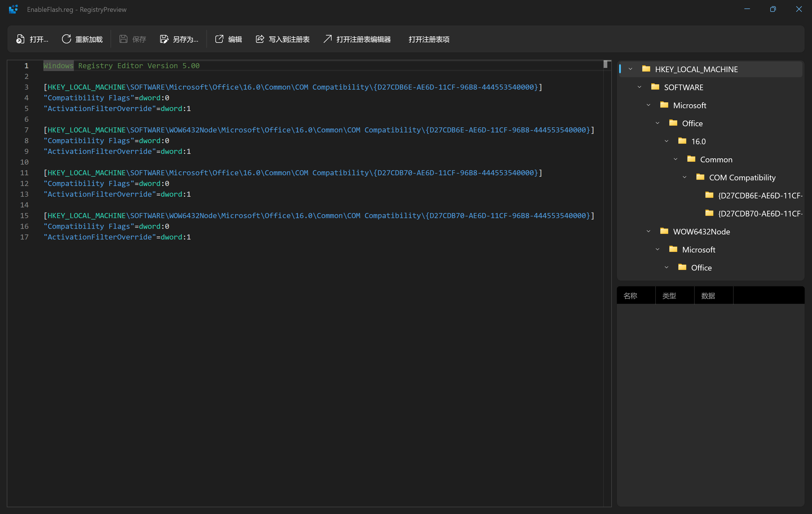Click the Open Registry Editor arrow icon
This screenshot has height=514, width=812.
tap(327, 39)
